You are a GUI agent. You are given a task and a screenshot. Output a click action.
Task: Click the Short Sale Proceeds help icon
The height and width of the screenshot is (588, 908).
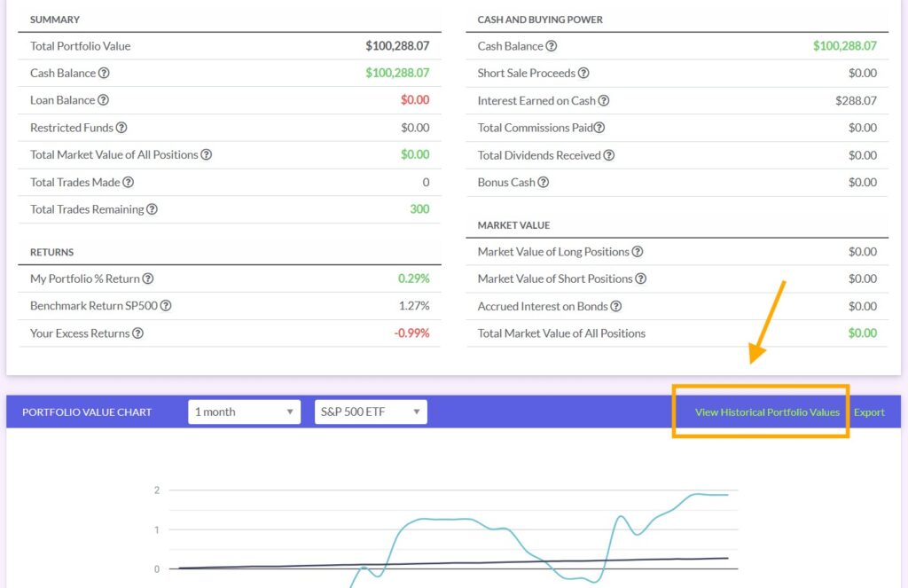pos(583,74)
